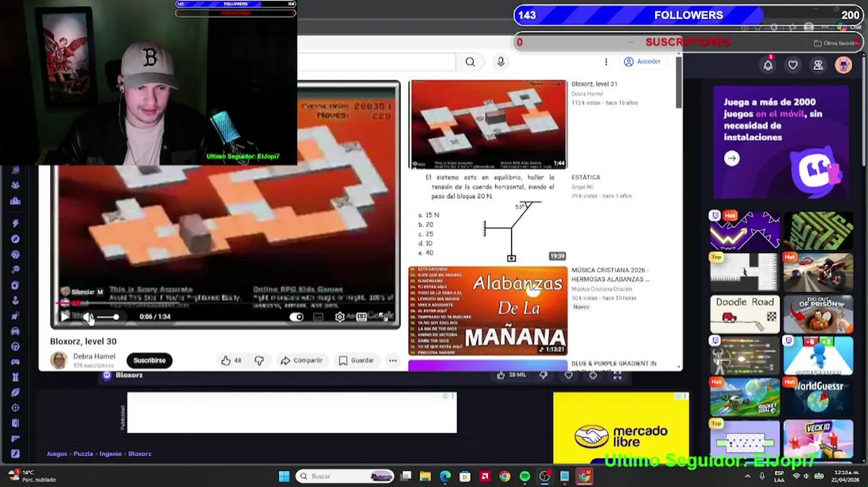Click the 29 MIL like button below game

tap(512, 375)
